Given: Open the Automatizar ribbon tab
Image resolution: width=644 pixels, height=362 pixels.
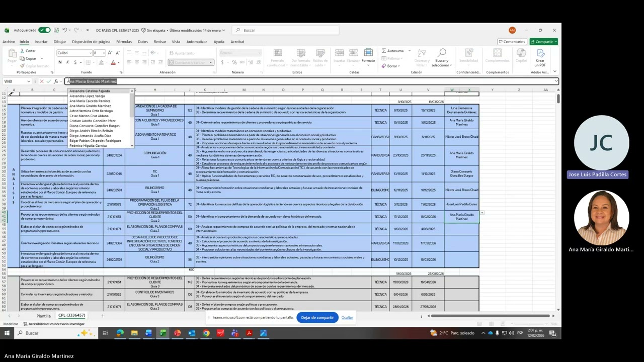Looking at the screenshot, I should point(197,42).
